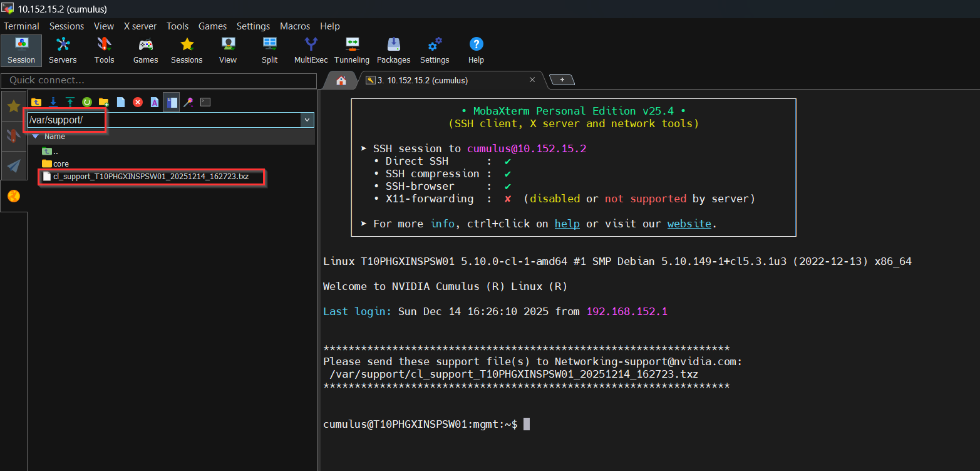The width and height of the screenshot is (980, 471).
Task: Toggle the file details panel view icon
Action: (172, 102)
